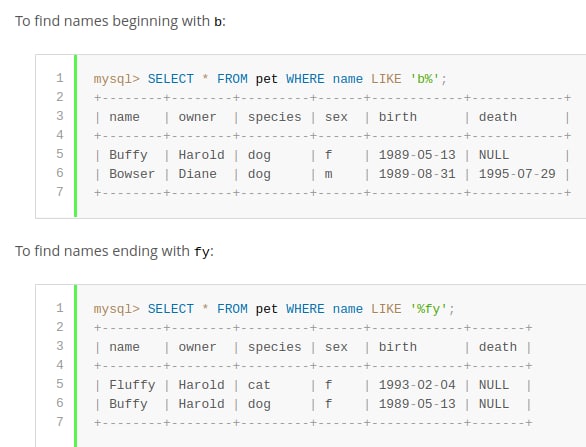The image size is (586, 447).
Task: Click the green bar beside first code block
Action: [75, 136]
